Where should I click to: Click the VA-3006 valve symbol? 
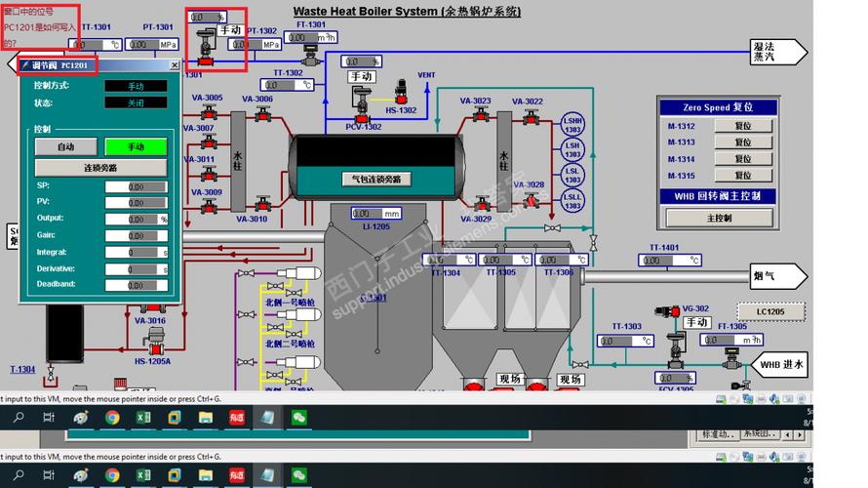click(x=261, y=115)
